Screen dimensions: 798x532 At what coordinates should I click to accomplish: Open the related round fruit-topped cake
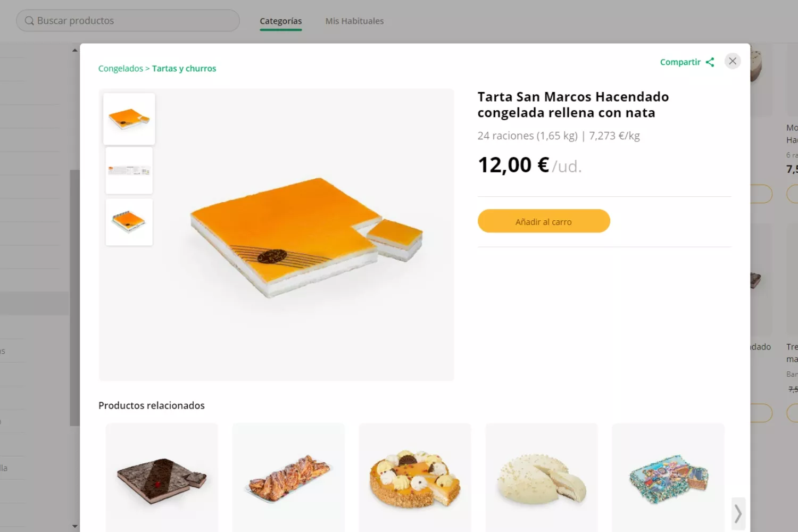point(415,478)
